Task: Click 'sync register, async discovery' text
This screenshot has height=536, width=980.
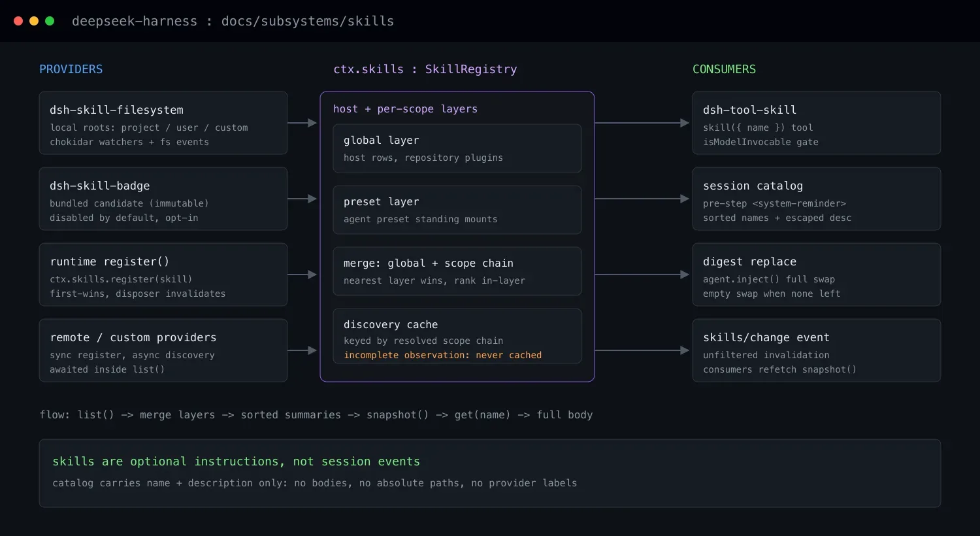Action: (x=132, y=355)
